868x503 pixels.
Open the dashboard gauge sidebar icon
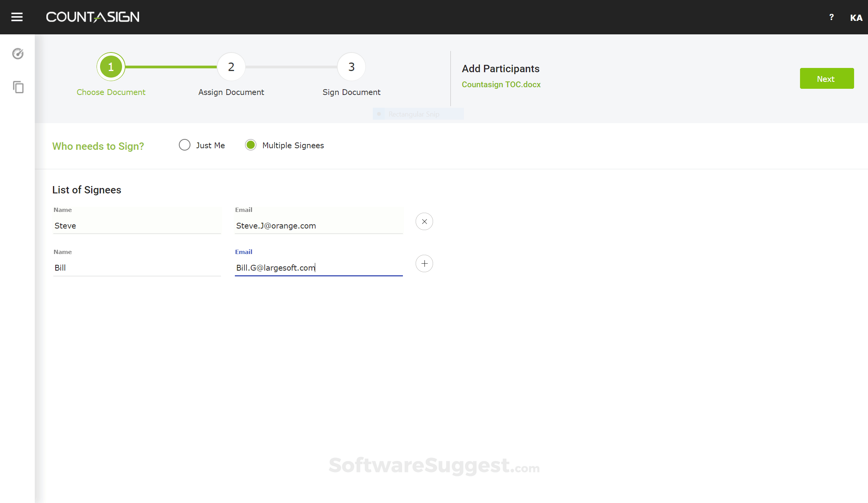18,54
